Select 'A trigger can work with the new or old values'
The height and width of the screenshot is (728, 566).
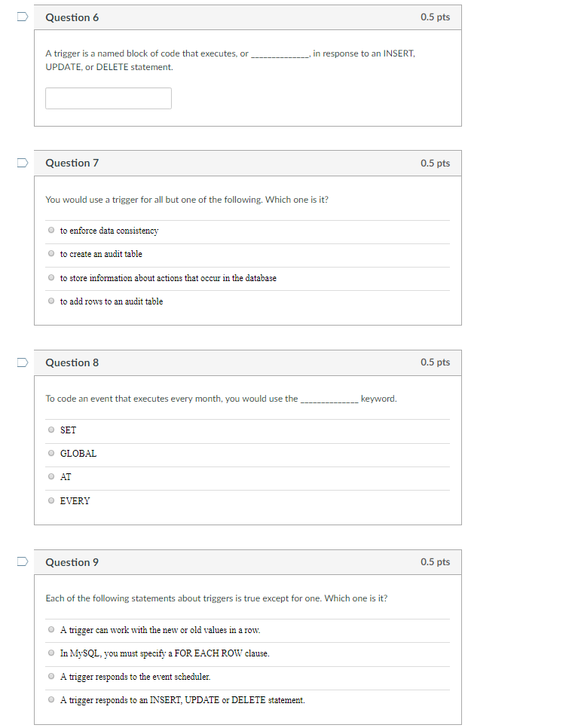[x=50, y=629]
